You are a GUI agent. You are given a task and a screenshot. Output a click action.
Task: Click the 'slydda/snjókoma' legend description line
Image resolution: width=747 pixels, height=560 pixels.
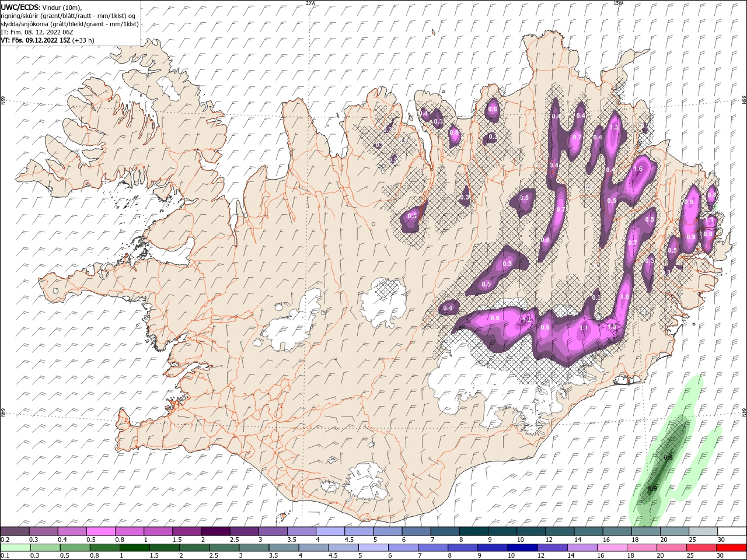(70, 24)
